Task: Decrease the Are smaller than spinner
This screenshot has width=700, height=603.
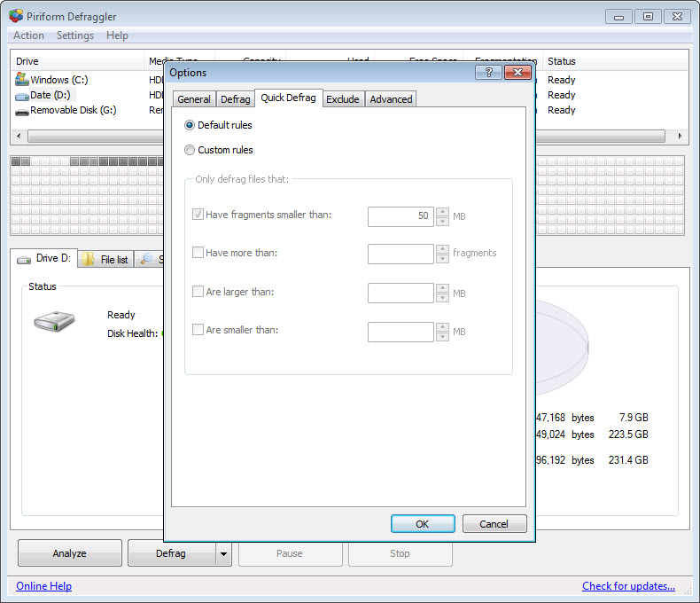Action: coord(442,337)
